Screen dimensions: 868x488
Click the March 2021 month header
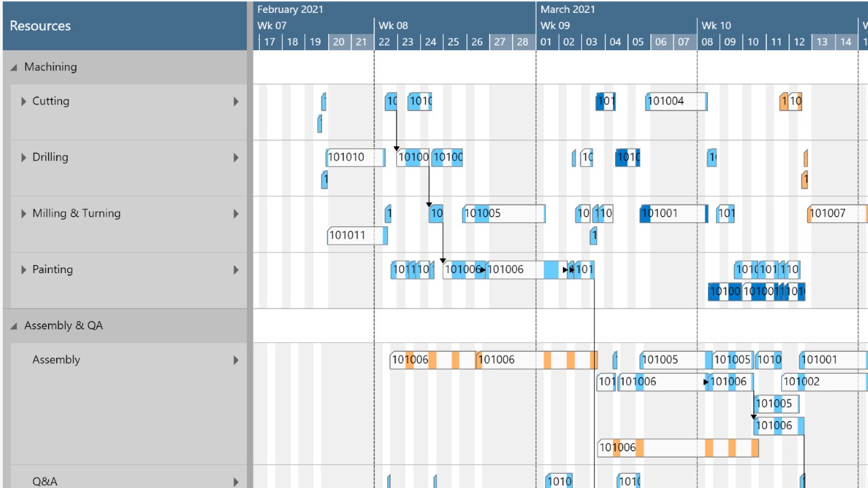coord(568,9)
